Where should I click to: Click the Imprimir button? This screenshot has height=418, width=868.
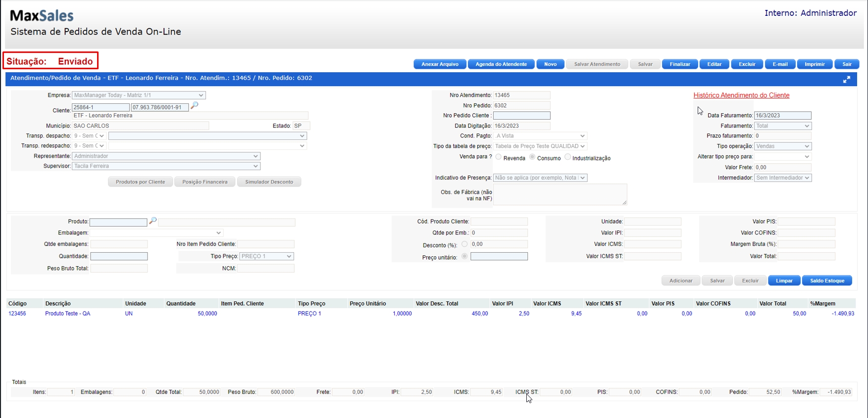tap(815, 64)
